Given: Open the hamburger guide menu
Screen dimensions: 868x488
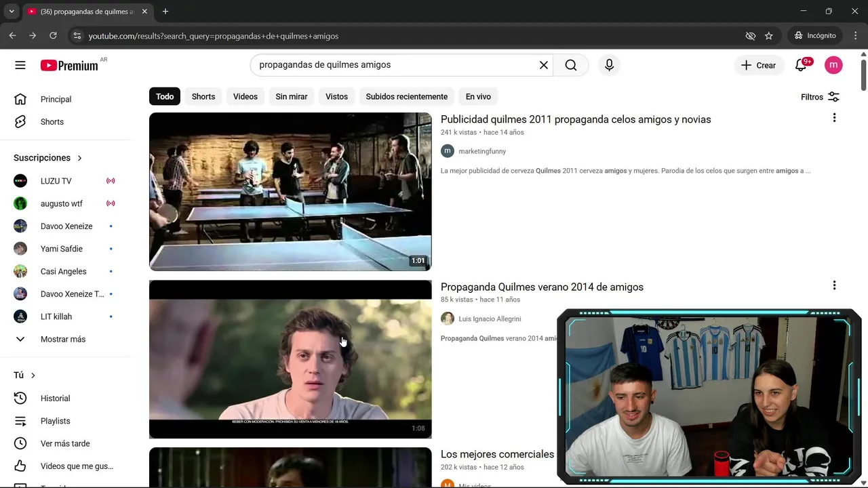Looking at the screenshot, I should 20,65.
